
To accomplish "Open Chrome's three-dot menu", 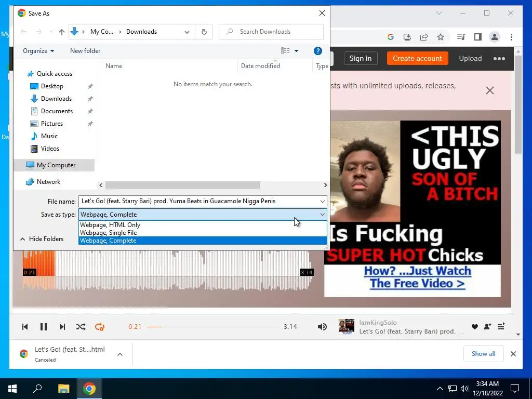I will (x=511, y=37).
